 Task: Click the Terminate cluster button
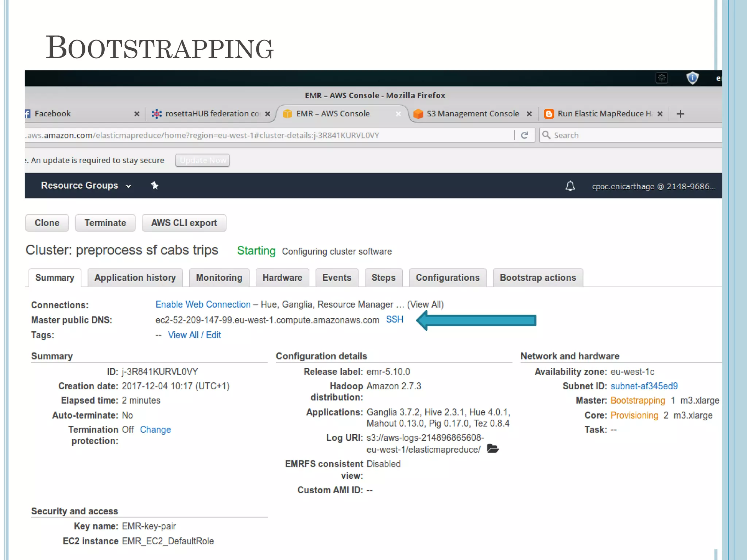click(105, 223)
